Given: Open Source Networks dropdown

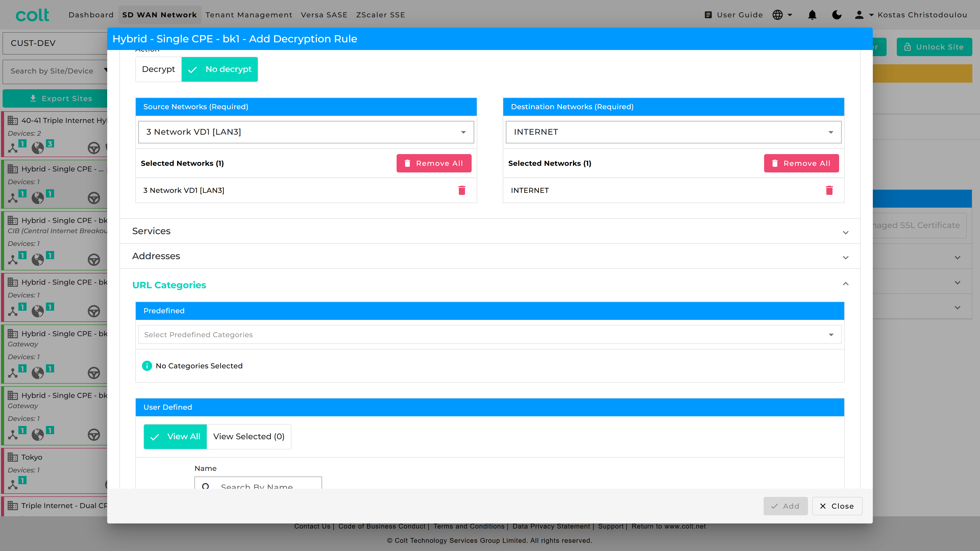Looking at the screenshot, I should (x=306, y=132).
